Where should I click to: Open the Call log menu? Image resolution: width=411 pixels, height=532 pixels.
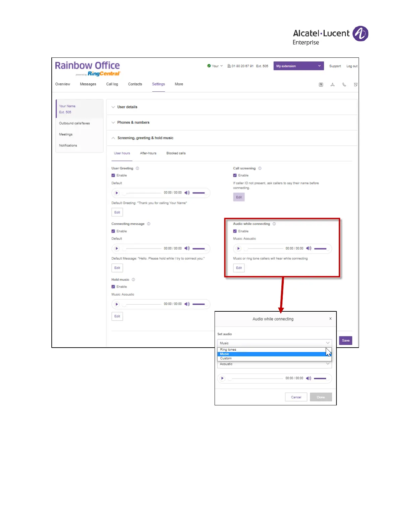[112, 84]
